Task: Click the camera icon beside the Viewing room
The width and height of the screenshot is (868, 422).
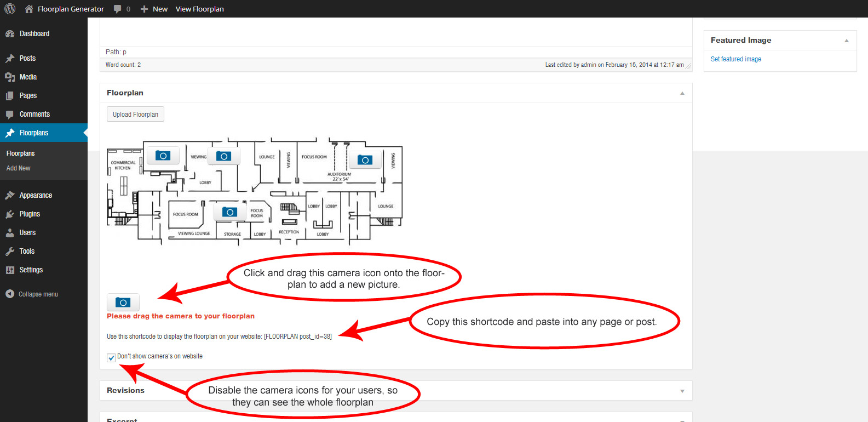Action: (223, 156)
